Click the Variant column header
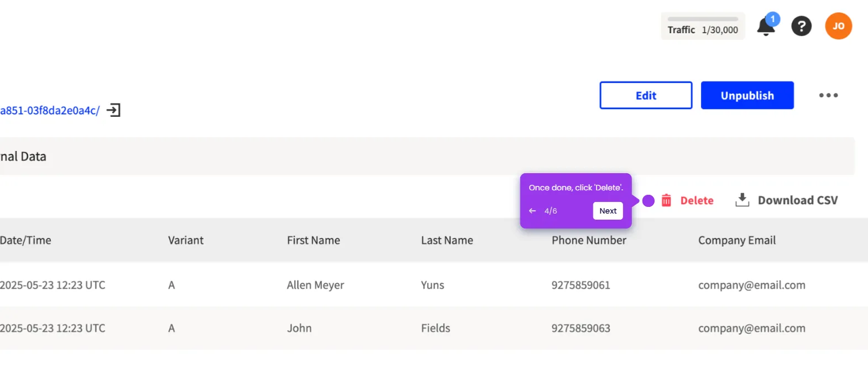 186,240
